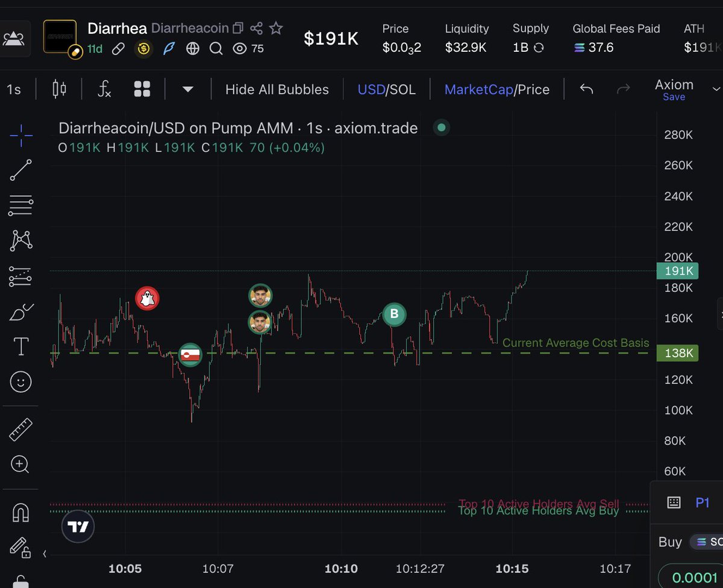Open the keyboard icon in trade panel

(674, 502)
